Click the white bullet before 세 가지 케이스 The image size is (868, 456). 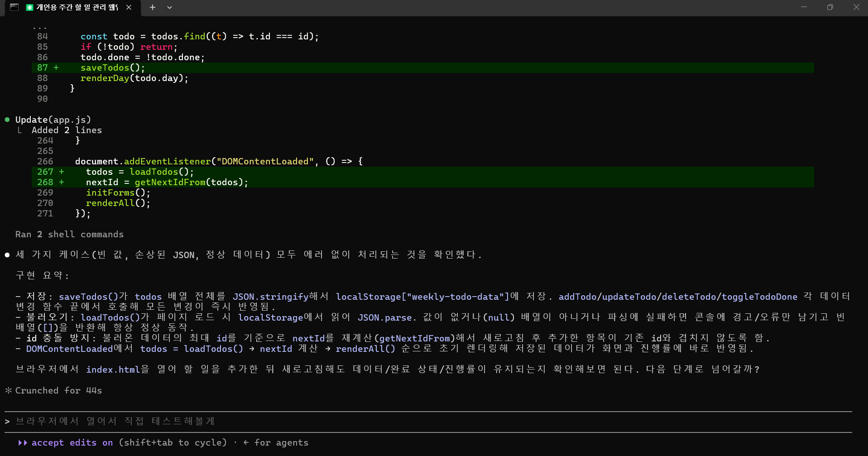[7, 255]
